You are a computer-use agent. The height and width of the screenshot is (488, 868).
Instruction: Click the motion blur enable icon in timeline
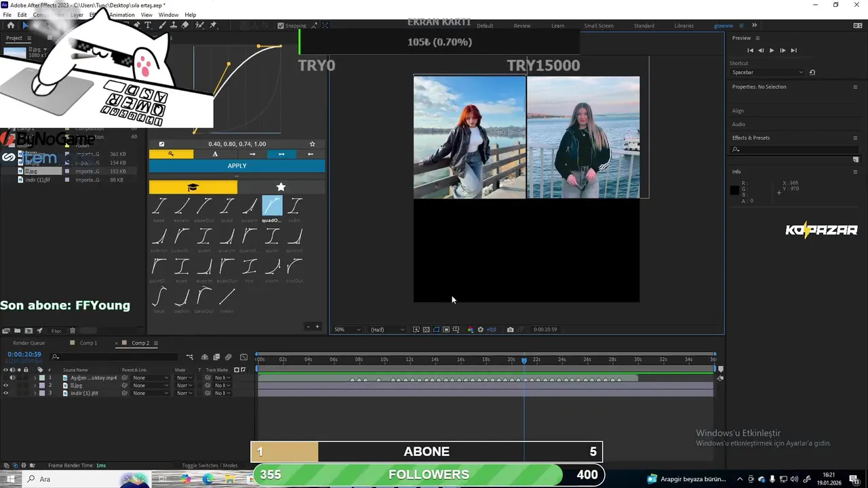click(x=229, y=357)
